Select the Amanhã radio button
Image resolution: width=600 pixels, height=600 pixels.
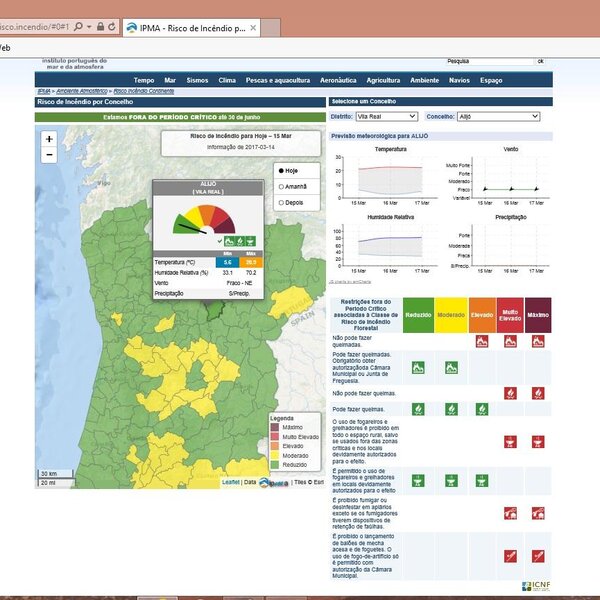280,186
